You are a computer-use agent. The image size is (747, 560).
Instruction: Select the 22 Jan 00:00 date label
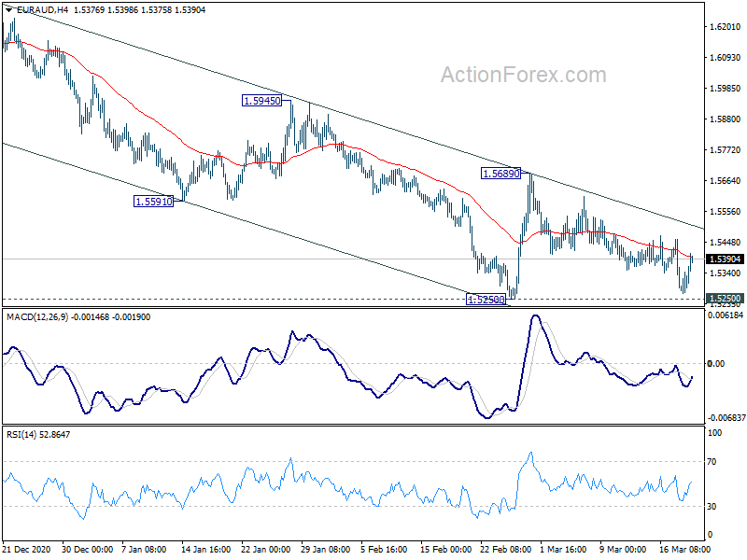[265, 549]
